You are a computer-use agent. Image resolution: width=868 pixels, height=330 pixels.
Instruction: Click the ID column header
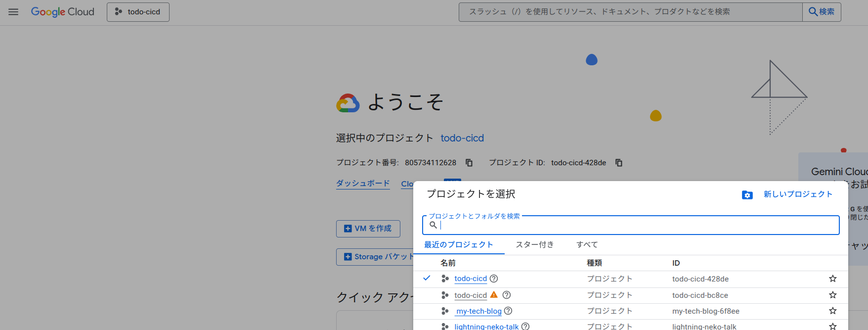tap(676, 263)
